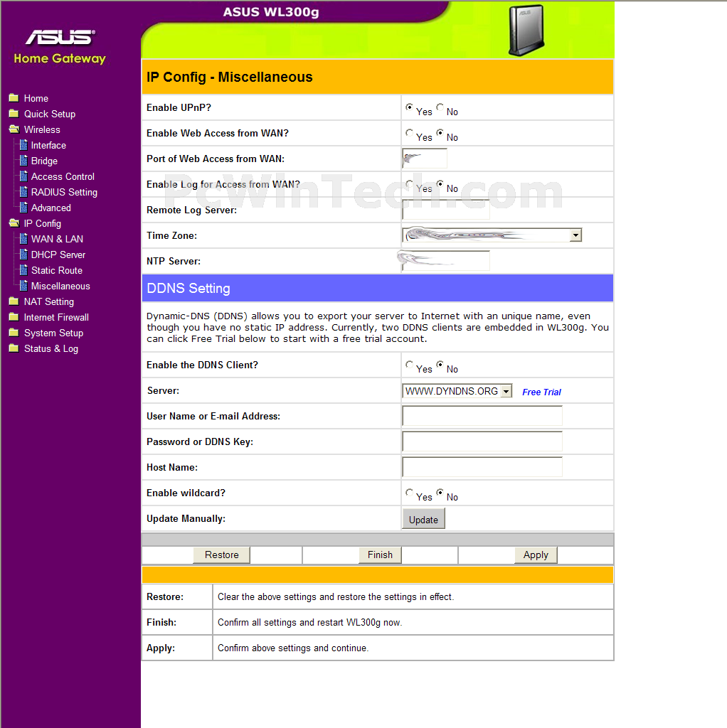This screenshot has height=728, width=727.
Task: Select Yes for Enable UPnP
Action: (409, 107)
